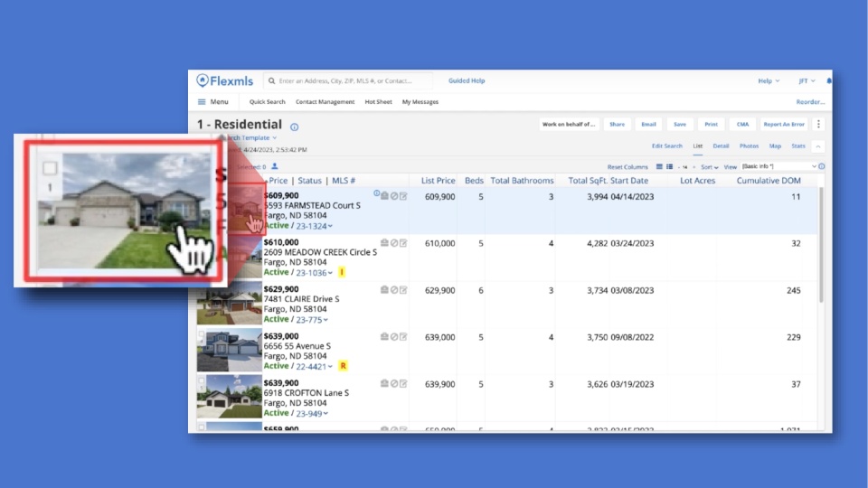Click the cart icon on 7481 CLAIRE Drive listing
This screenshot has height=488, width=868.
tap(384, 290)
